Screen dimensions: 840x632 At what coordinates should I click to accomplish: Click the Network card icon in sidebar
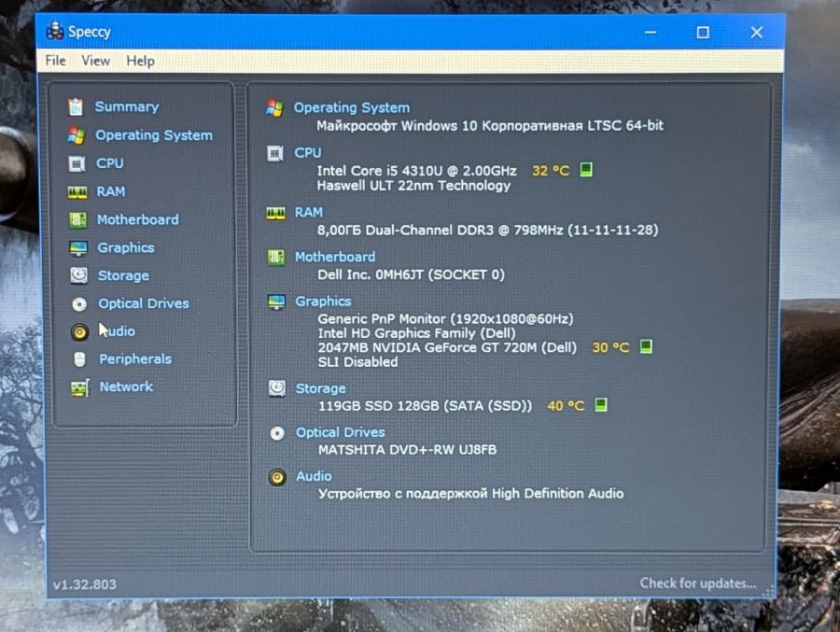80,387
